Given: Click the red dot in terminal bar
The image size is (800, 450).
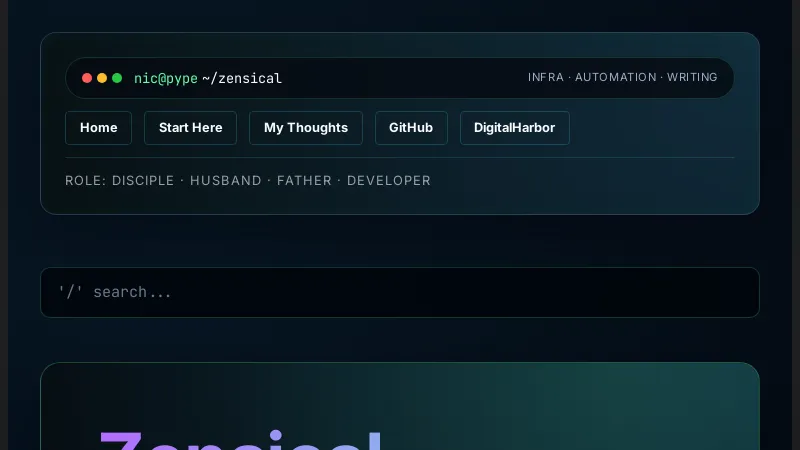Looking at the screenshot, I should [x=87, y=78].
